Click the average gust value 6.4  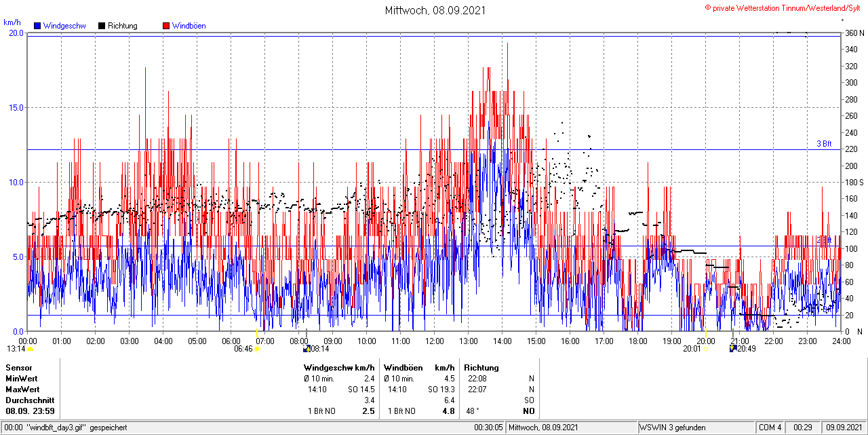(x=449, y=400)
